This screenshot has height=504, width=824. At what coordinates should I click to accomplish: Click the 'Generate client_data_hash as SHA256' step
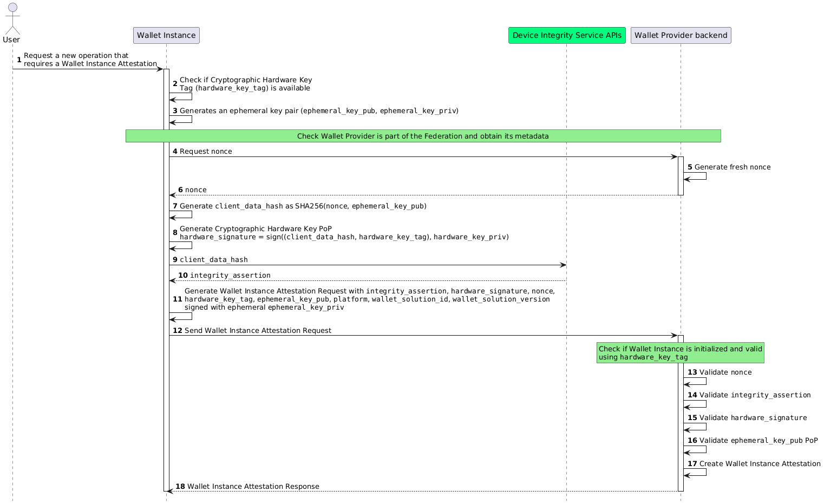pos(303,206)
